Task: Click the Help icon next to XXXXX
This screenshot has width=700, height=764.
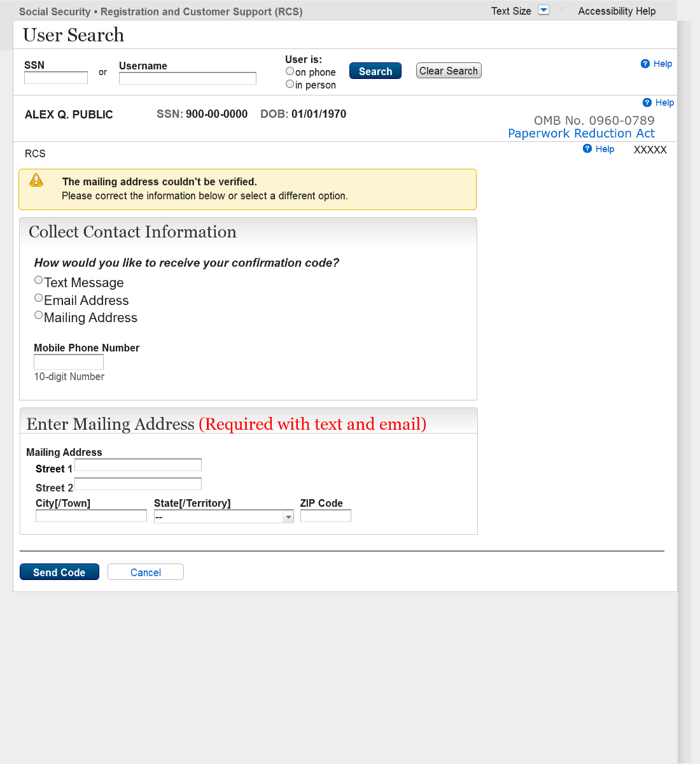Action: pos(587,149)
